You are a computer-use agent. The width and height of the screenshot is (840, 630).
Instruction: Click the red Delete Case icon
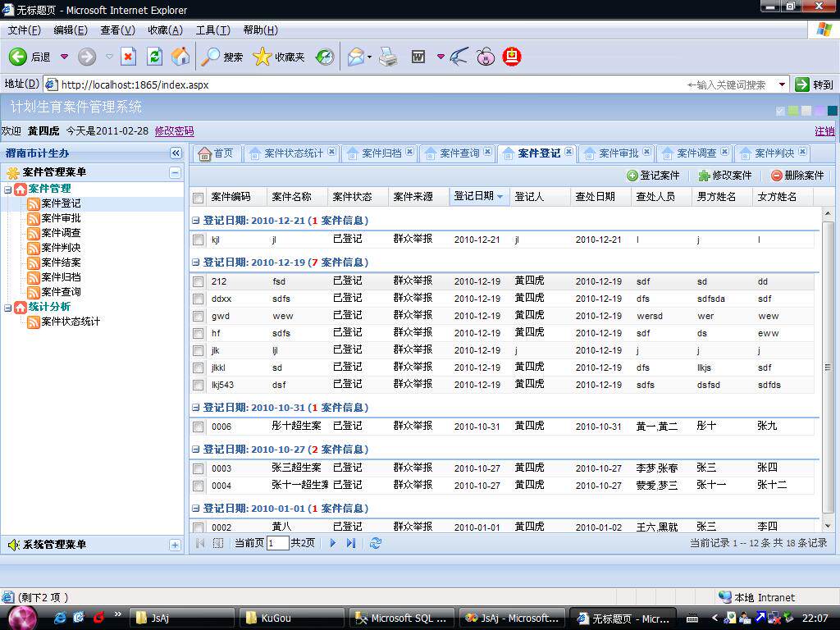coord(776,176)
